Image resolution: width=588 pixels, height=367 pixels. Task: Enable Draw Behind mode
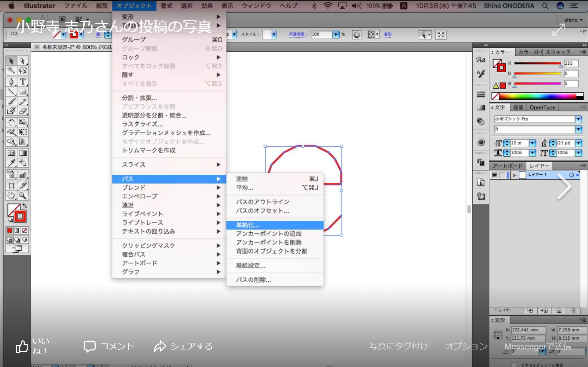point(17,240)
